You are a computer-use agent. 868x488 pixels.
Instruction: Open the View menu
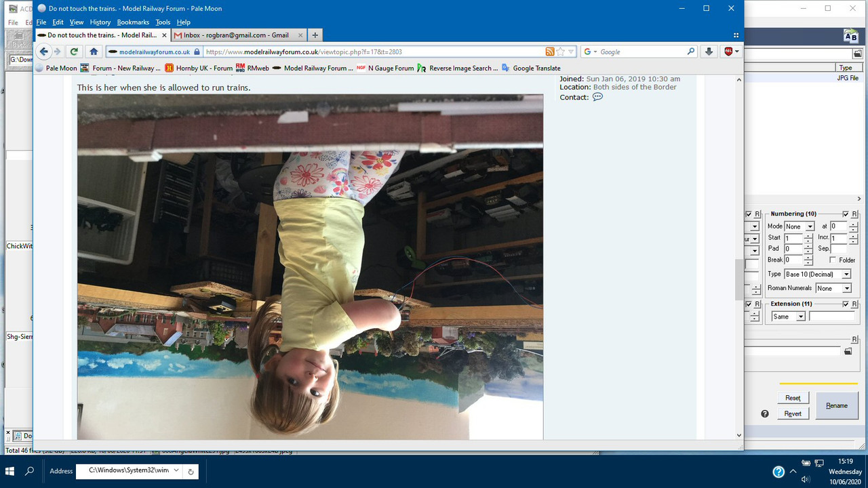point(77,22)
